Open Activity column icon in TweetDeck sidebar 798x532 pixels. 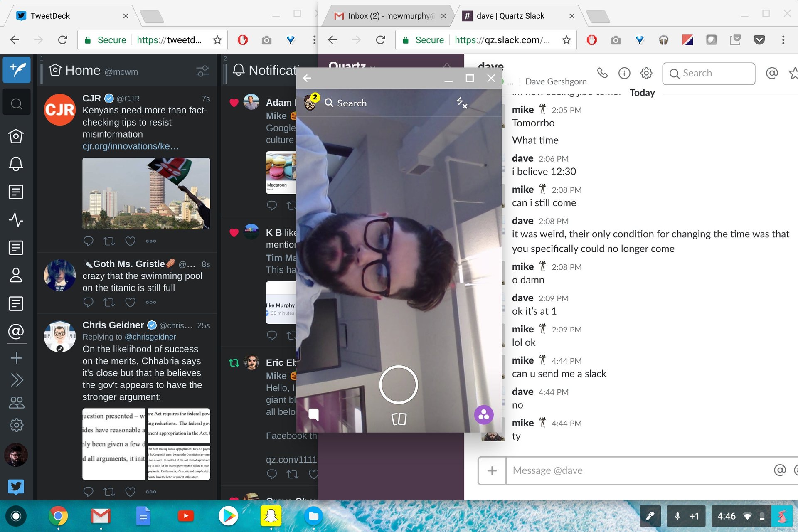(x=16, y=219)
